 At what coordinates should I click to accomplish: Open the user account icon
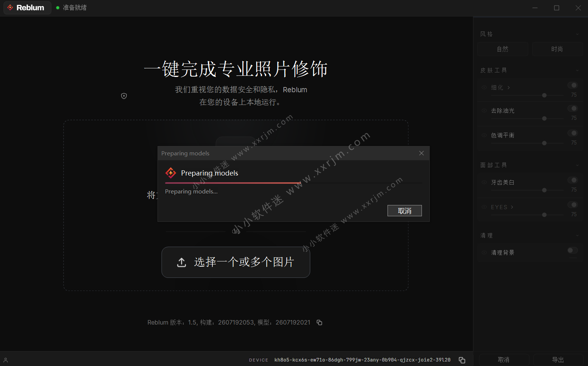(x=6, y=360)
